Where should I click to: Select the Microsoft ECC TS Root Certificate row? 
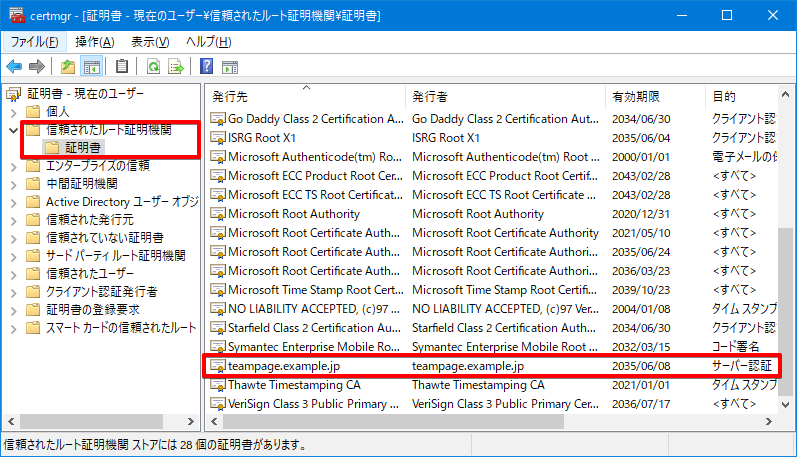(493, 195)
